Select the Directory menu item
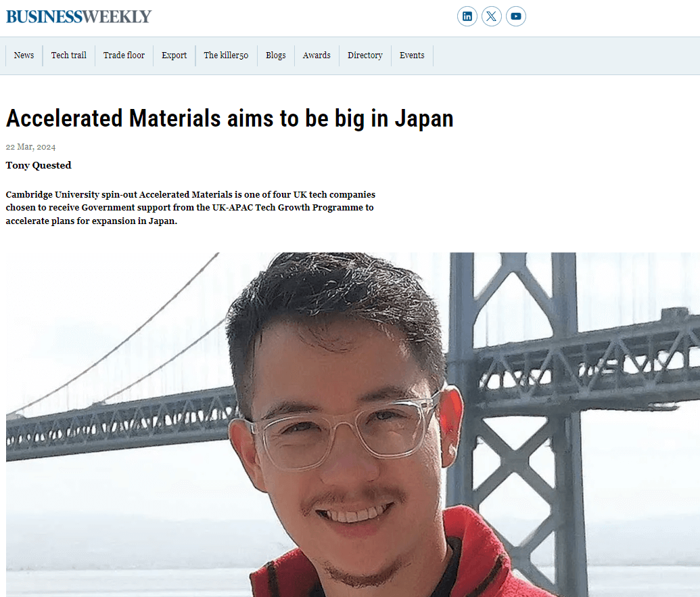This screenshot has width=700, height=597. pyautogui.click(x=365, y=56)
